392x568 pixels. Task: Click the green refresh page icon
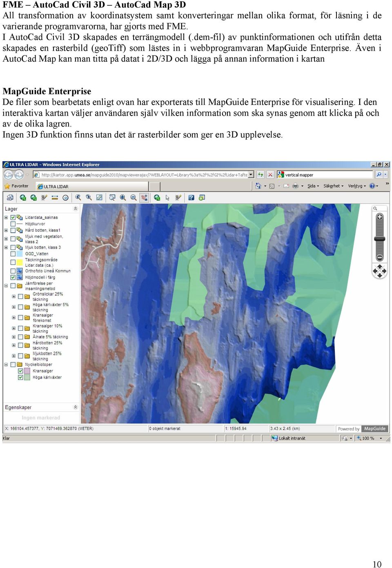261,175
